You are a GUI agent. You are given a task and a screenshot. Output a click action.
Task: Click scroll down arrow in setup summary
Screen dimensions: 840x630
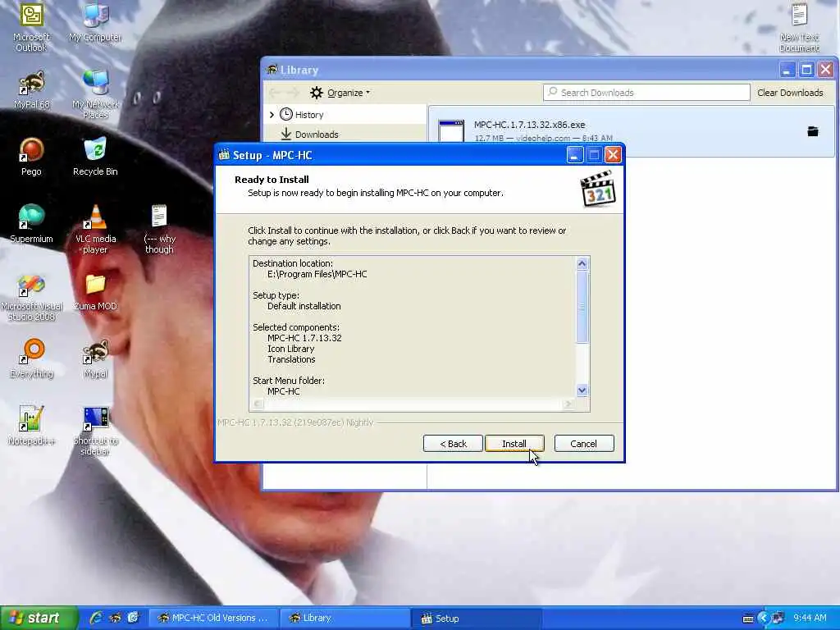click(582, 390)
